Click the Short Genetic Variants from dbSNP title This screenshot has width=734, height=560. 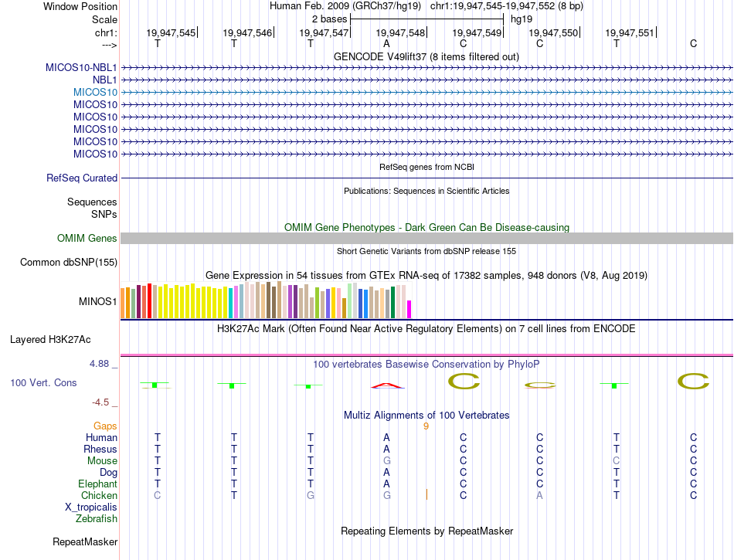(426, 251)
